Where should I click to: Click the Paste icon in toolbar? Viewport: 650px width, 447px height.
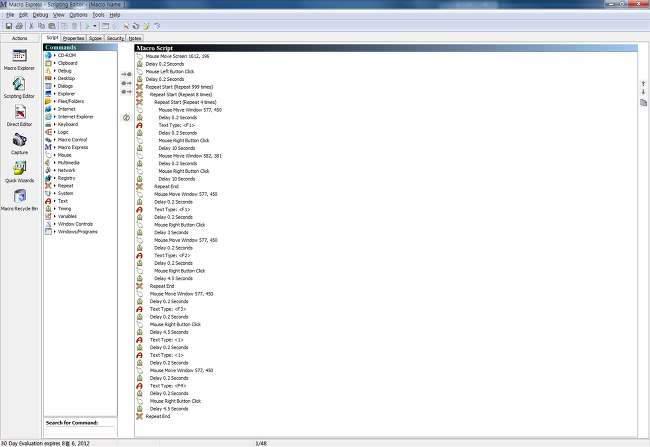(x=52, y=26)
